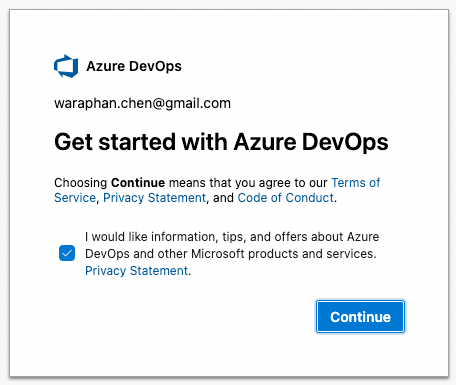Open the Code of Conduct link
The width and height of the screenshot is (456, 385).
(285, 198)
